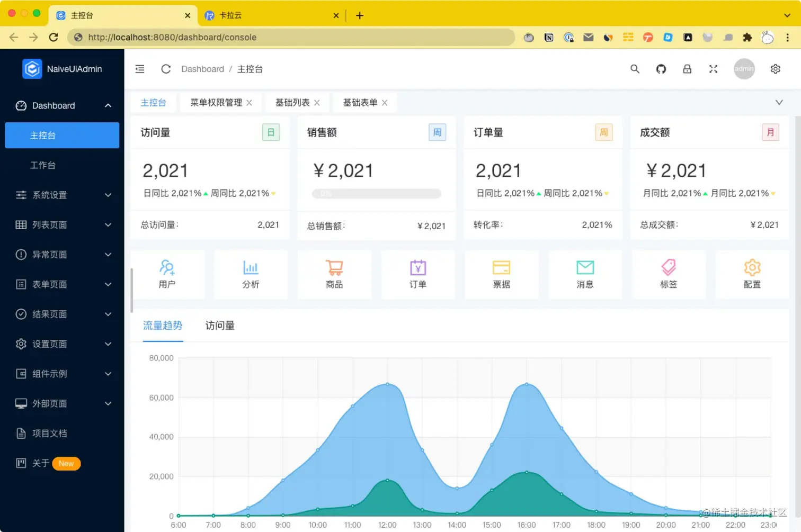Click the 周 badge on 销售额 card
The width and height of the screenshot is (801, 532).
[438, 132]
